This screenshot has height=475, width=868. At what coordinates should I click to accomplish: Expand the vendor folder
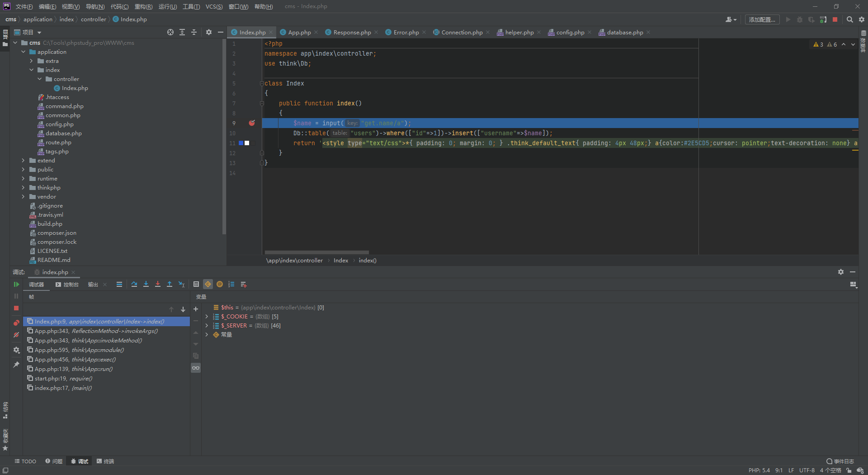[x=24, y=197]
